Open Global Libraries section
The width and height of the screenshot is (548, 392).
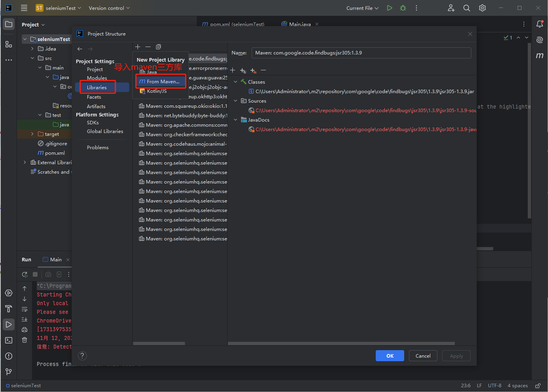(x=105, y=131)
